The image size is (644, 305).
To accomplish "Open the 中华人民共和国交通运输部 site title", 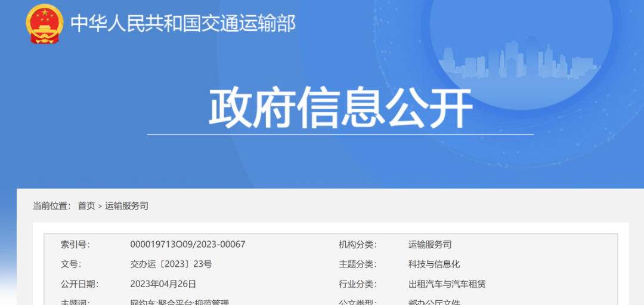I will pyautogui.click(x=182, y=23).
